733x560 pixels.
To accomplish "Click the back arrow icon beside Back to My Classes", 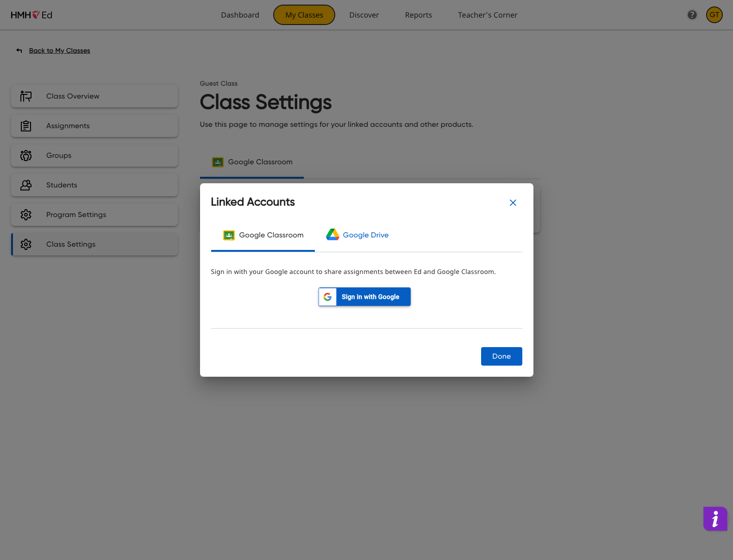I will click(x=19, y=50).
